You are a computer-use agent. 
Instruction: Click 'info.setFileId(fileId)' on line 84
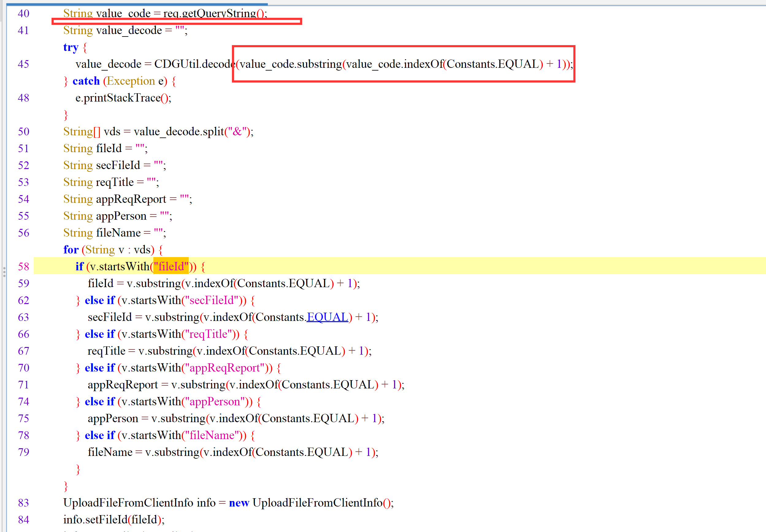(112, 520)
